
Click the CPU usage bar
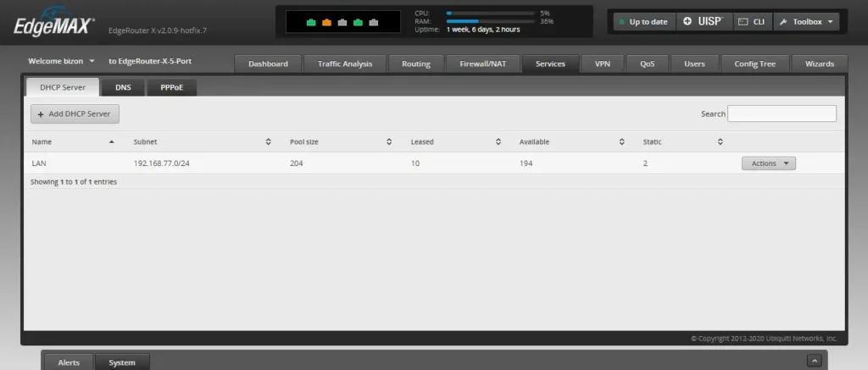click(491, 13)
